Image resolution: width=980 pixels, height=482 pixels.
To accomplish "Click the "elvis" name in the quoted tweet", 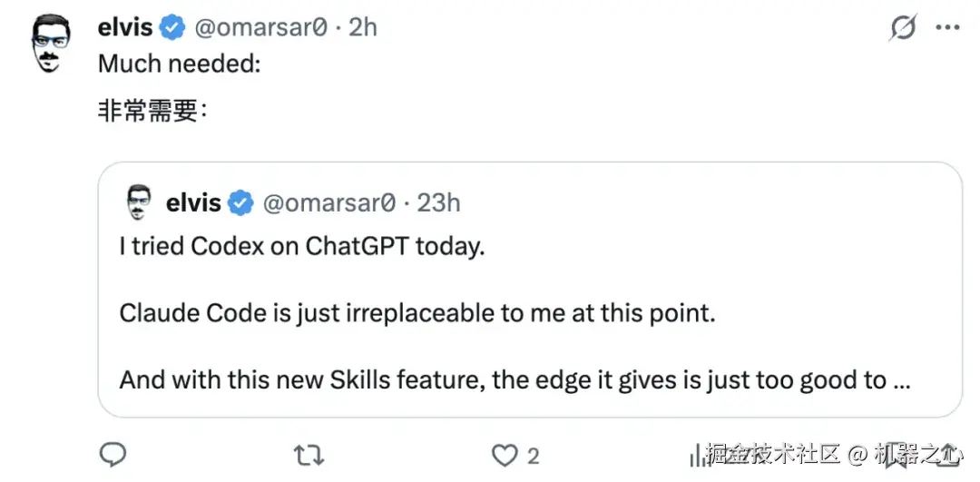I will (193, 202).
